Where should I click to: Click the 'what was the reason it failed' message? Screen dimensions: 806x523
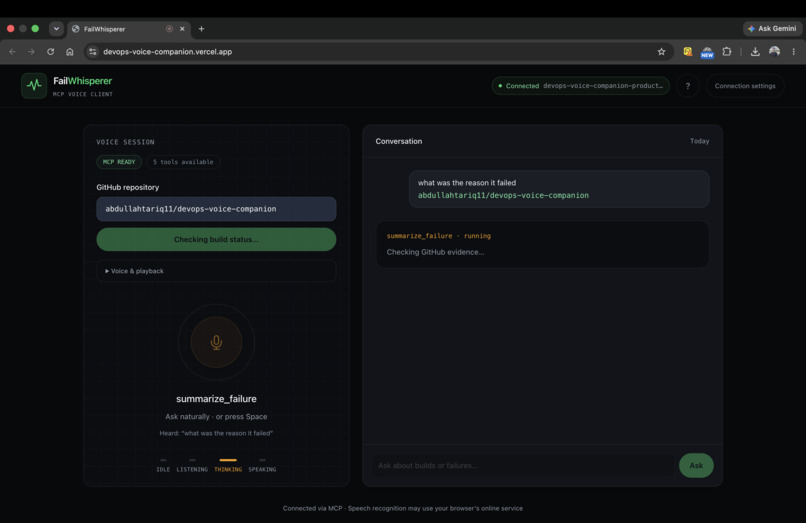(x=467, y=183)
